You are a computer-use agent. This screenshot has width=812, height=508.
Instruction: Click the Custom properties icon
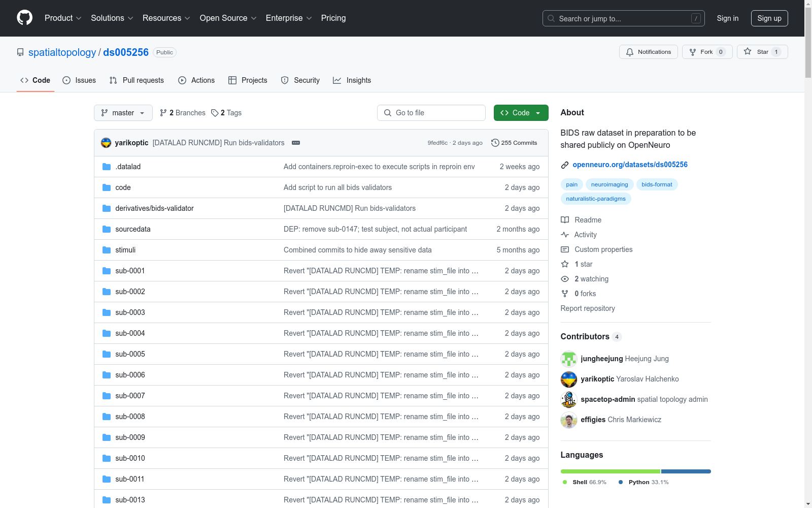(x=565, y=249)
